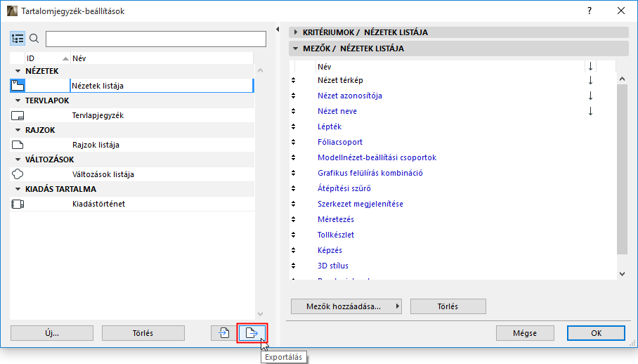Click the Mégse button

[525, 333]
